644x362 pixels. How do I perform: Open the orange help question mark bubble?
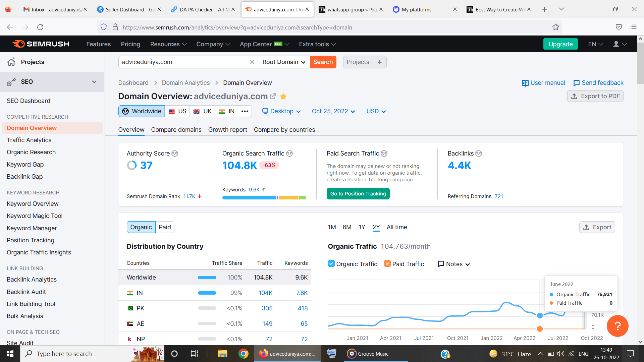click(x=618, y=326)
